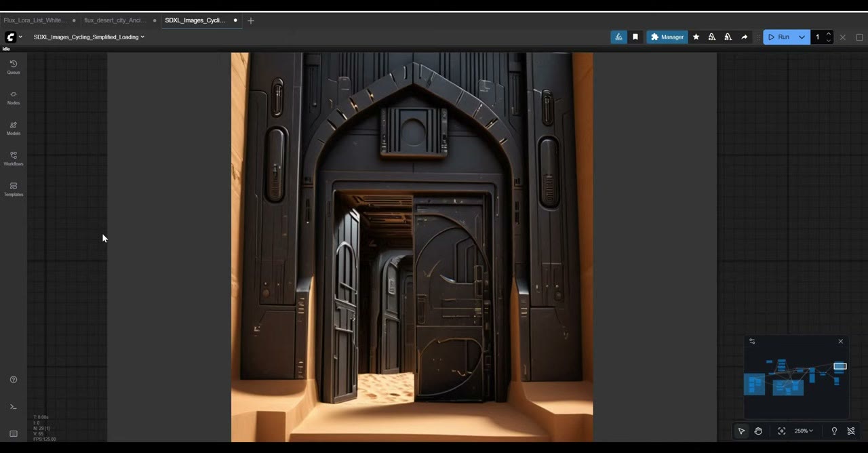Toggle the lightbulb focus mode icon
Viewport: 868px width, 453px height.
coord(834,431)
